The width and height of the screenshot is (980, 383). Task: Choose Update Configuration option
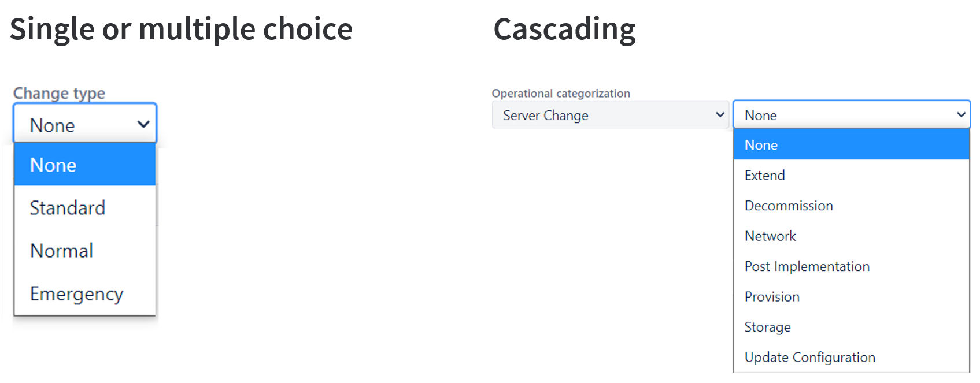click(x=809, y=357)
